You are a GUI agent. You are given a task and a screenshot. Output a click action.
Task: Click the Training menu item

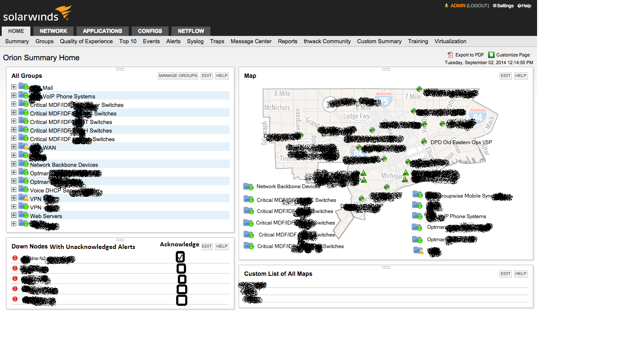click(418, 41)
